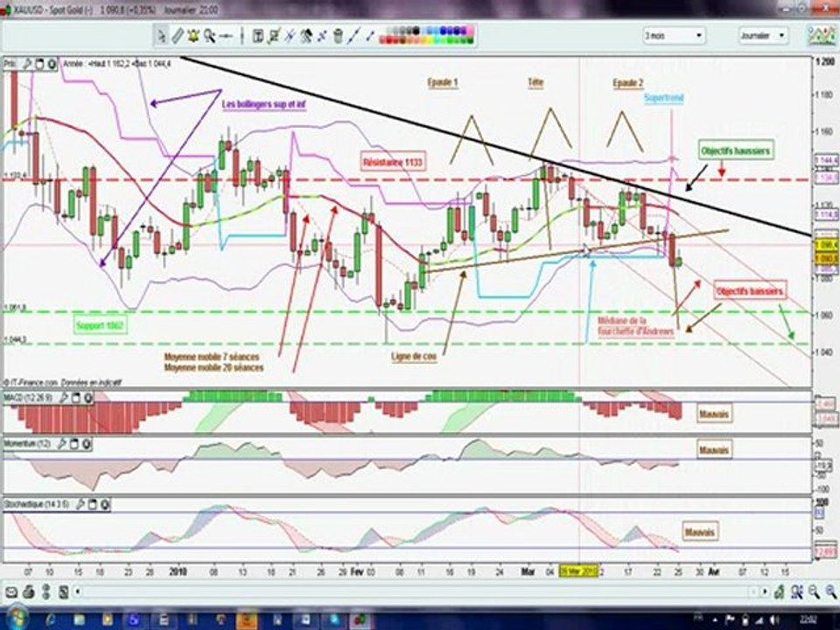Pick the red color swatch
The width and height of the screenshot is (840, 630).
389,40
